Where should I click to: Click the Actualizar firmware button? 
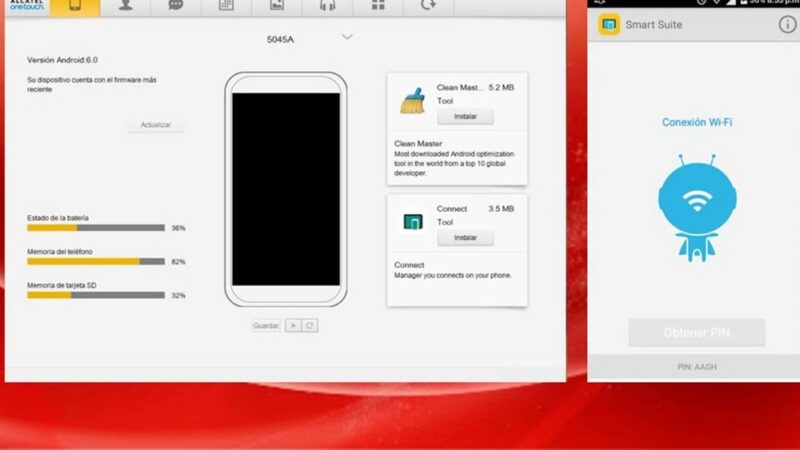pos(156,125)
